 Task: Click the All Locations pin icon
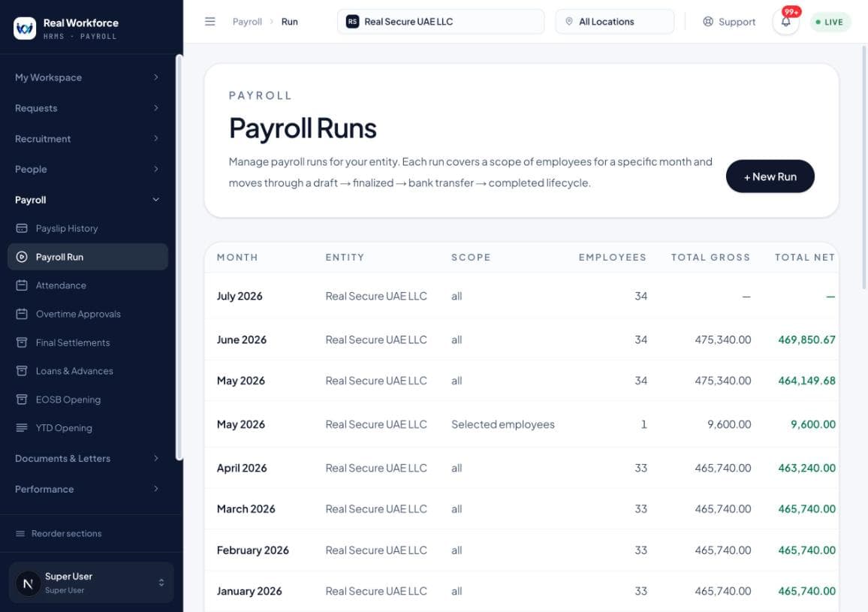(x=568, y=22)
